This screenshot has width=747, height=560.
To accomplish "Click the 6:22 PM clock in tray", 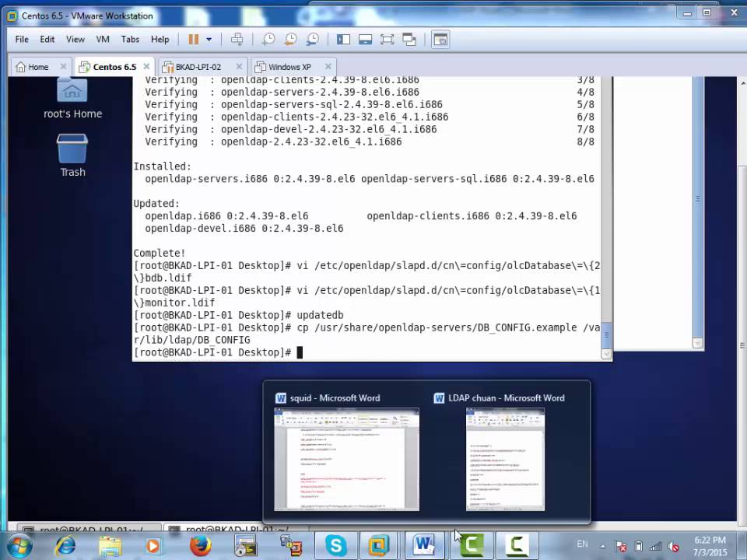I will point(710,541).
